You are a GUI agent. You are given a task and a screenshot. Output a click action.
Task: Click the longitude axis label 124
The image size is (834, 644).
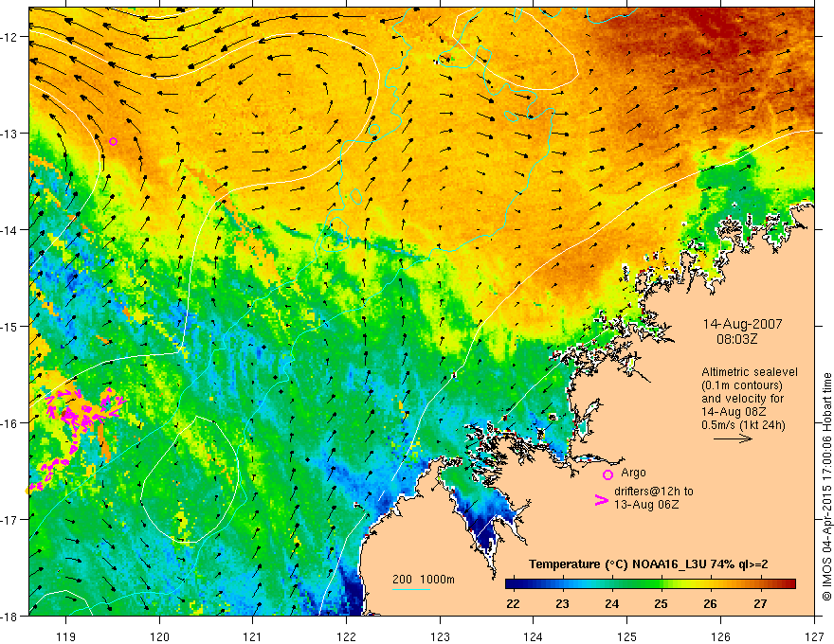point(533,636)
